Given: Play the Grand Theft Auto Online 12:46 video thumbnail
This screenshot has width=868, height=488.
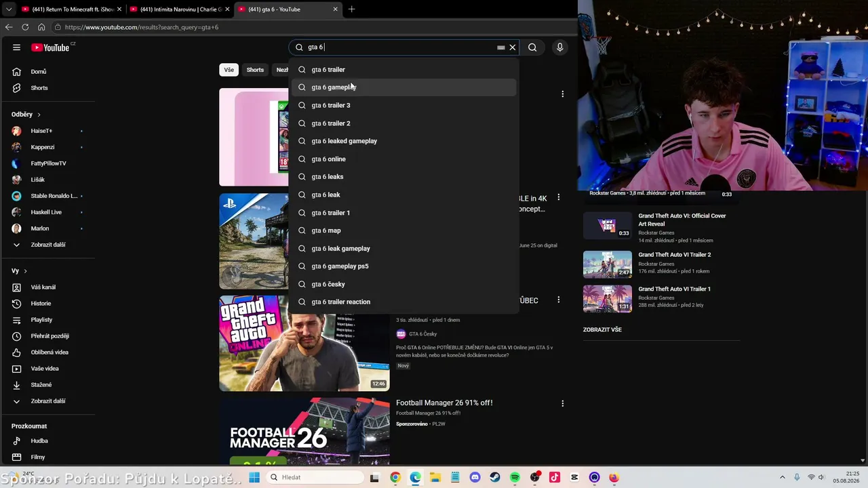Looking at the screenshot, I should pyautogui.click(x=304, y=343).
